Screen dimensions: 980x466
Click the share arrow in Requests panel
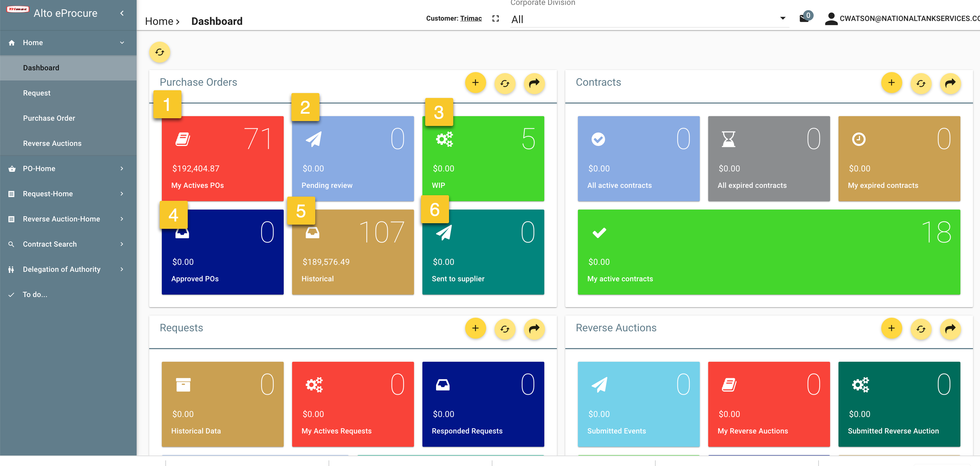pyautogui.click(x=534, y=329)
